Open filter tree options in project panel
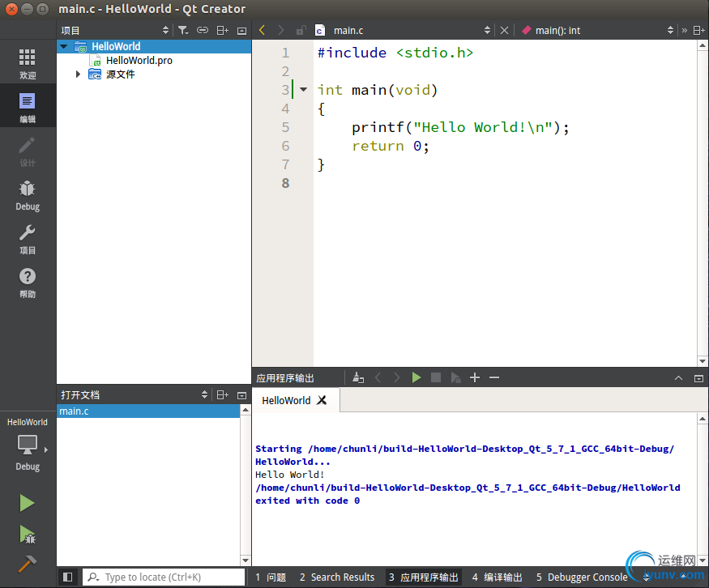This screenshot has width=709, height=588. [182, 30]
